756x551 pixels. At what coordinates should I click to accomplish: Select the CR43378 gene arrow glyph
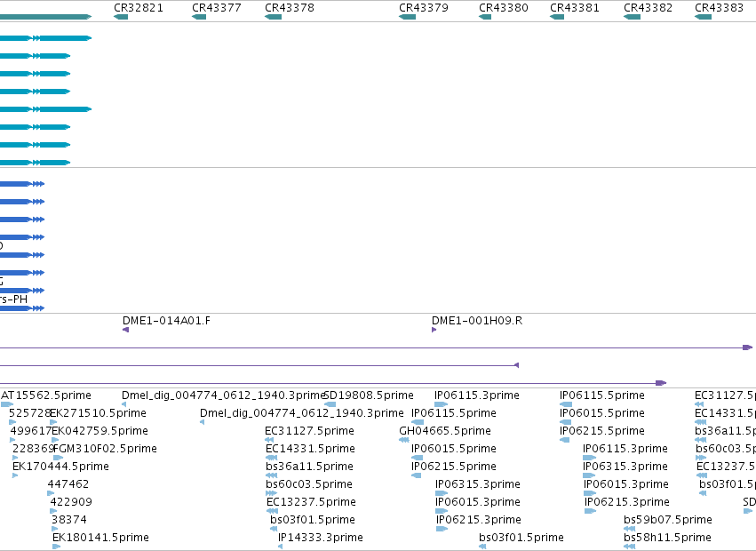pos(273,17)
